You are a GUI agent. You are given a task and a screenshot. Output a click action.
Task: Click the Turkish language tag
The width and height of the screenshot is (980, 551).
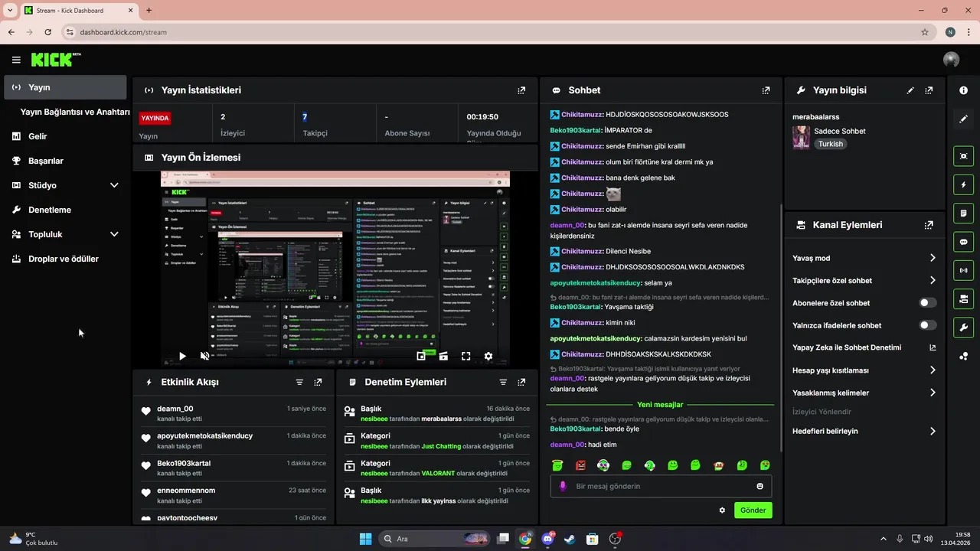tap(831, 144)
